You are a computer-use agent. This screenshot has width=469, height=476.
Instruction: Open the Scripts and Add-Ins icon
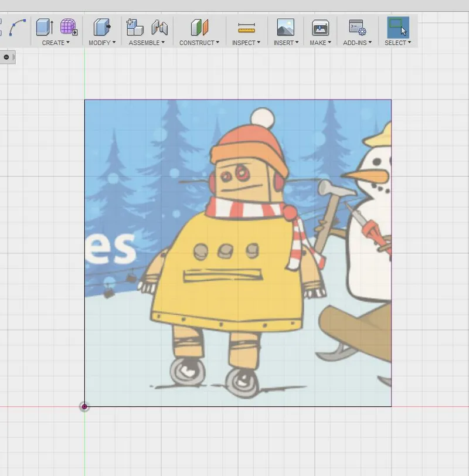357,28
